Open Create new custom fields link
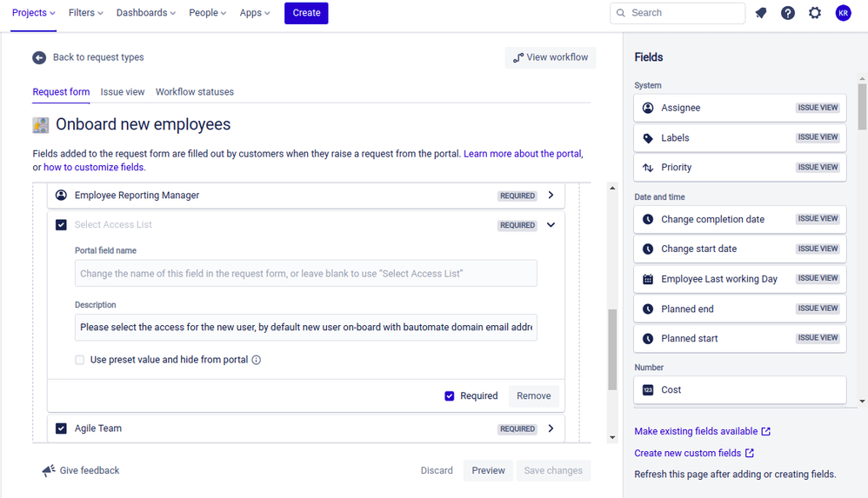The height and width of the screenshot is (498, 868). [688, 453]
